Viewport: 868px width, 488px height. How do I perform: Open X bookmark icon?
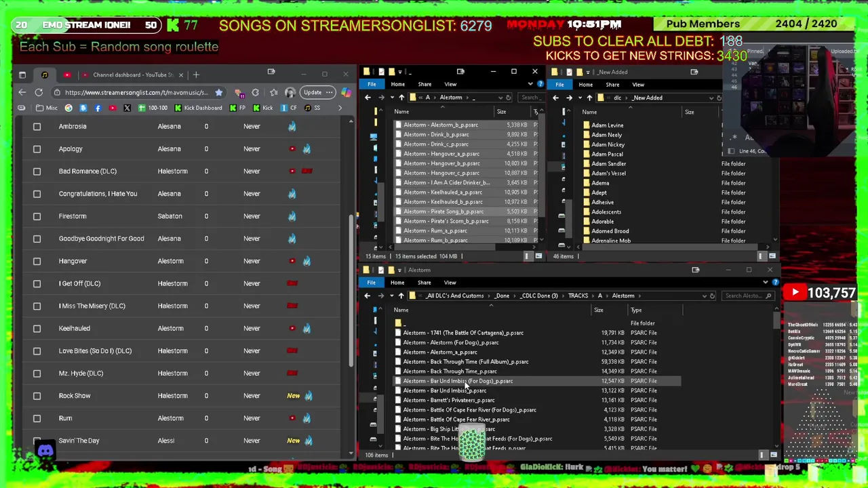pyautogui.click(x=127, y=108)
